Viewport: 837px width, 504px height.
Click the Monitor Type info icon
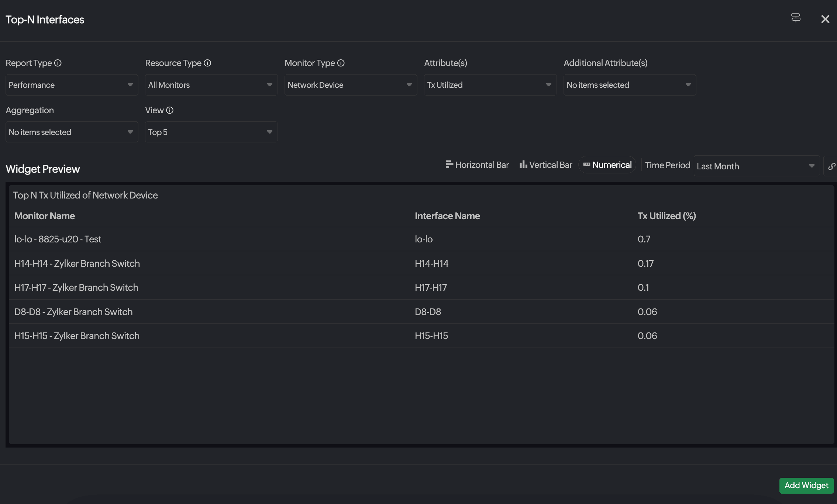point(341,63)
